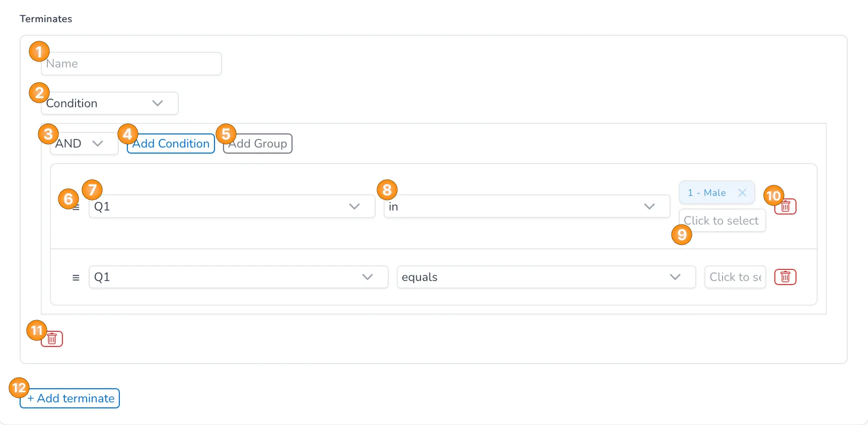Grab the drag handle of the 'equals' condition
The height and width of the screenshot is (425, 868).
point(76,277)
